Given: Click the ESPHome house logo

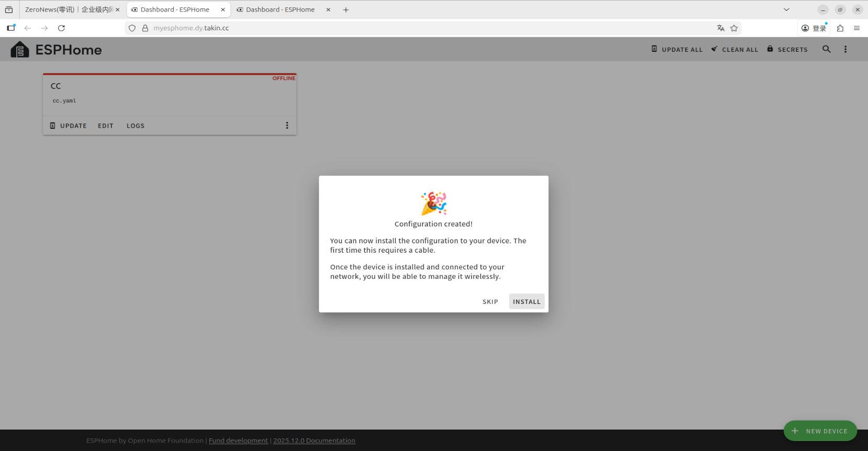Looking at the screenshot, I should coord(20,50).
